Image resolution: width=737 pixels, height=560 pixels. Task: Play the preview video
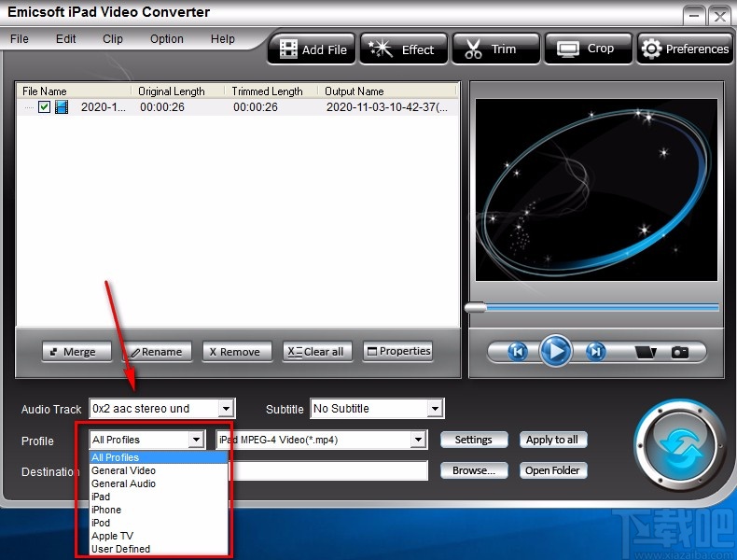click(x=556, y=351)
